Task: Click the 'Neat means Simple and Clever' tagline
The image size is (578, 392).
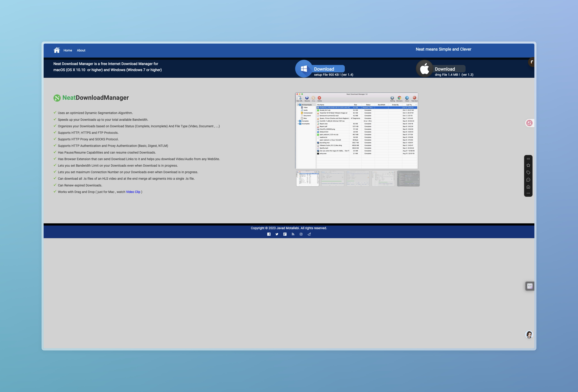Action: coord(443,49)
